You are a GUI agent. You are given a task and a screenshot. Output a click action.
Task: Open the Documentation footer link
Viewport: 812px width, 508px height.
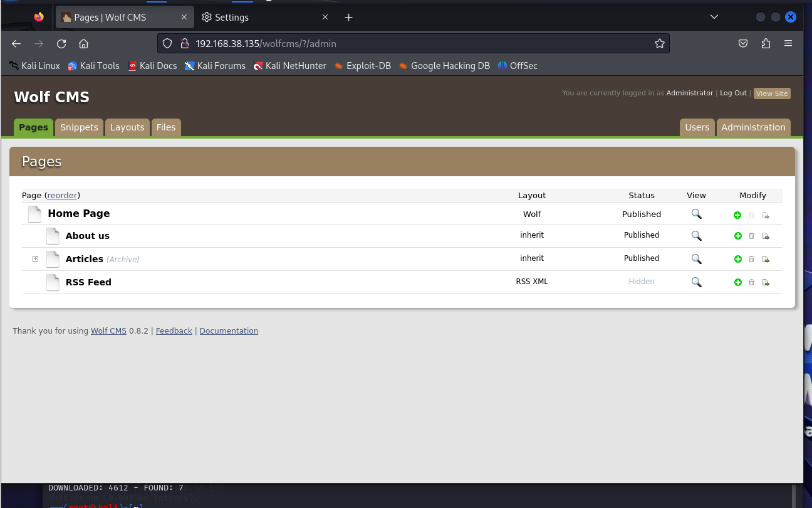tap(229, 331)
